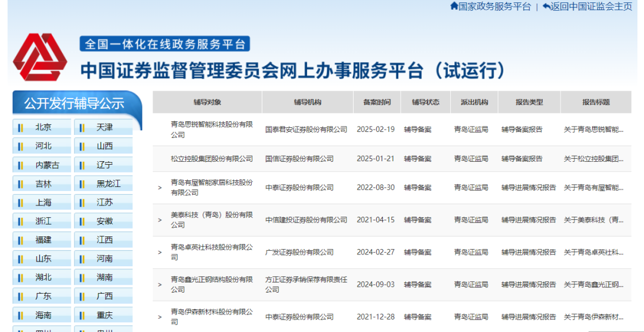Open 江西 region listings

point(104,240)
